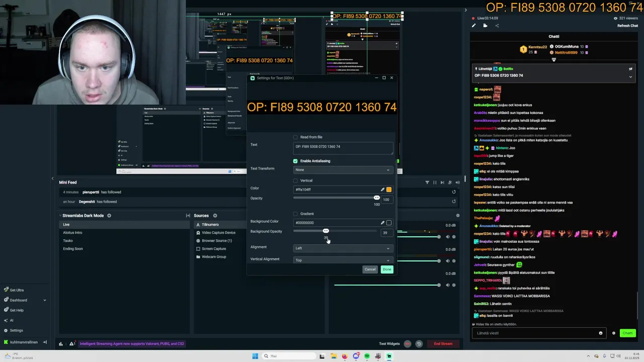Select the Ending Soon scene
Screen dimensions: 644x362
coord(124,249)
